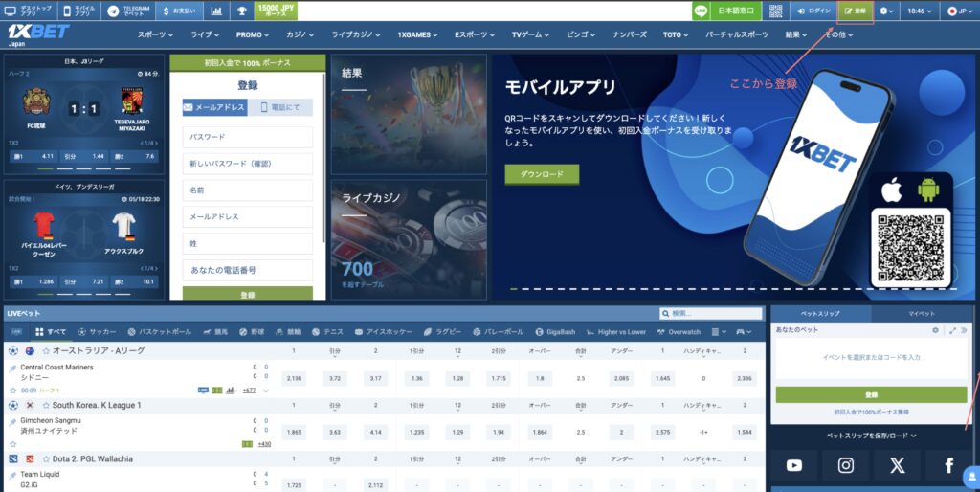Screen dimensions: 980x492
Task: Open the green LINE chat icon
Action: pyautogui.click(x=701, y=11)
